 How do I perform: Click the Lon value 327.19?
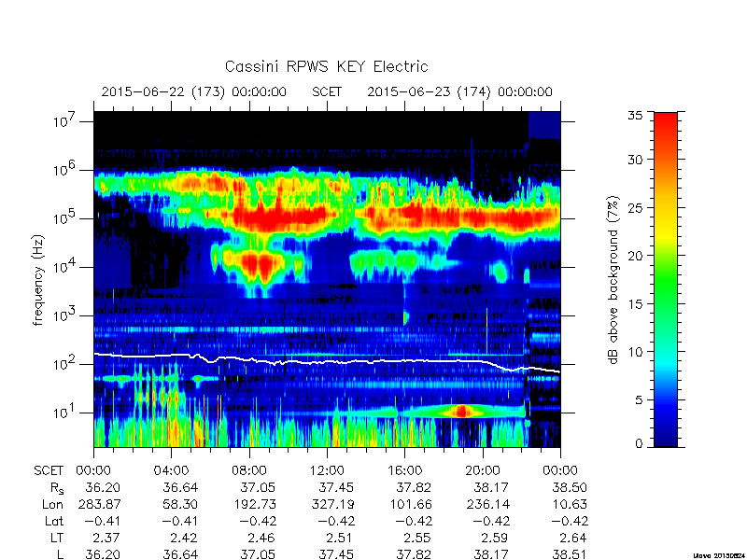[x=332, y=504]
